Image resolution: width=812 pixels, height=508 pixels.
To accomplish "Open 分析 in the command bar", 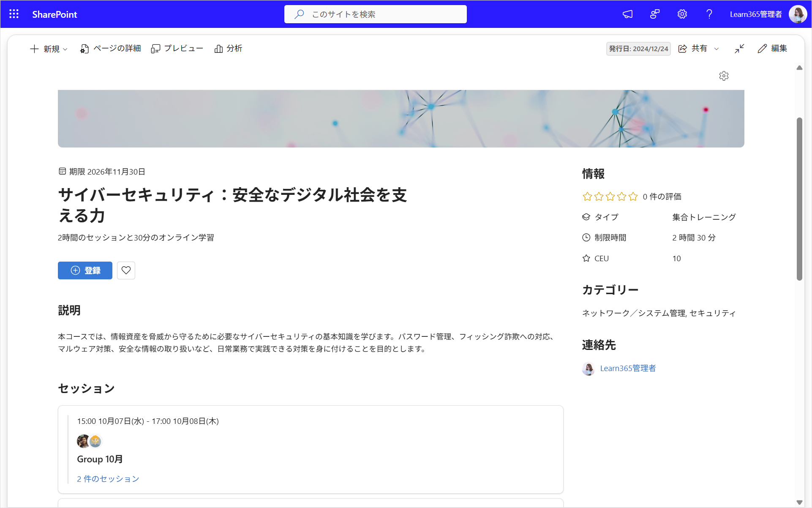I will point(228,49).
